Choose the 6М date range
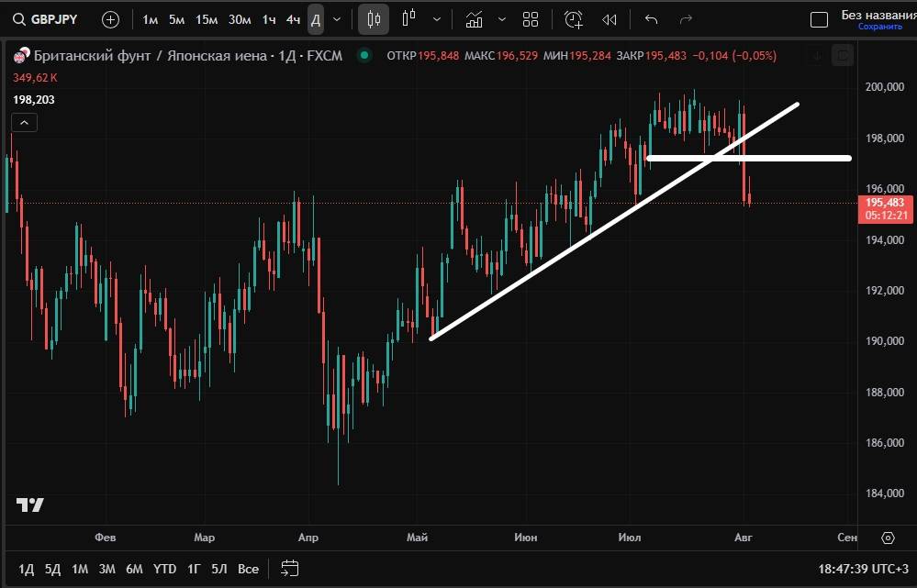The height and width of the screenshot is (588, 917). [x=134, y=569]
